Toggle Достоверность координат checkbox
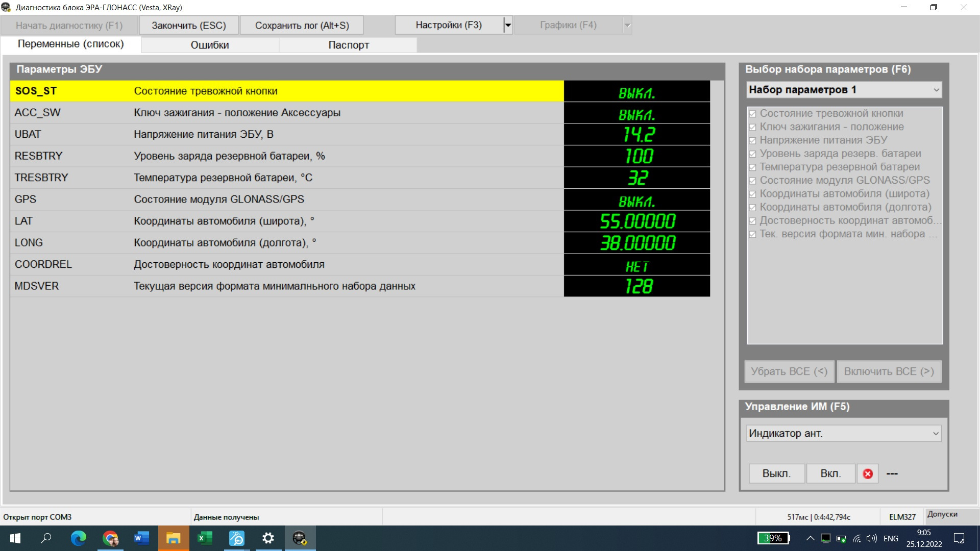This screenshot has height=551, width=980. [x=752, y=221]
